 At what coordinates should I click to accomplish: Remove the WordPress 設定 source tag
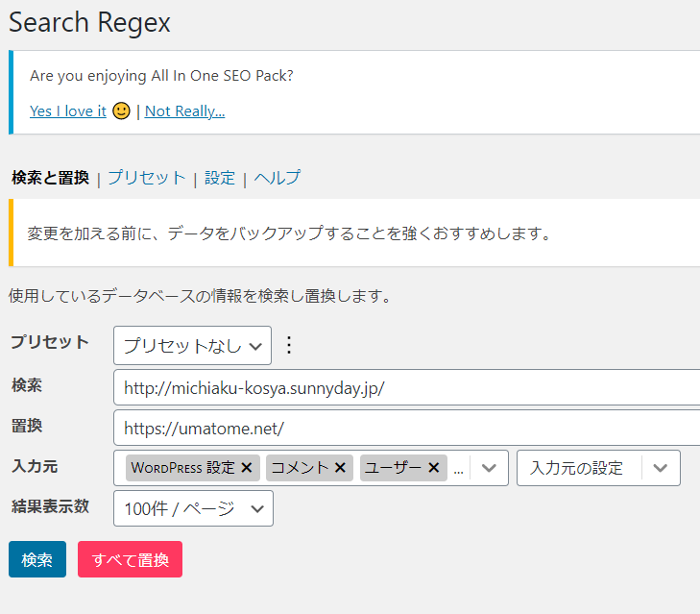247,468
